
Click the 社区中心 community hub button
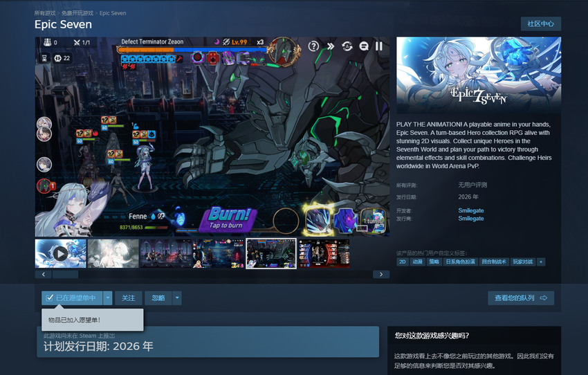(541, 24)
